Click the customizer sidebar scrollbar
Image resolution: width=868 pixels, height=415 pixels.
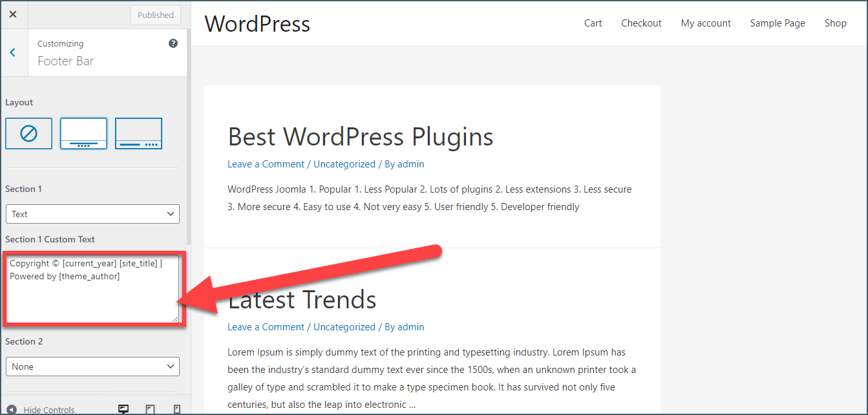(189, 136)
